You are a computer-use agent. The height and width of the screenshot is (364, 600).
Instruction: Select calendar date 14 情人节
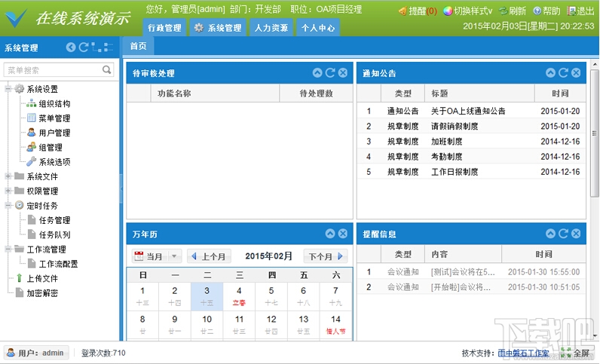[x=335, y=325]
